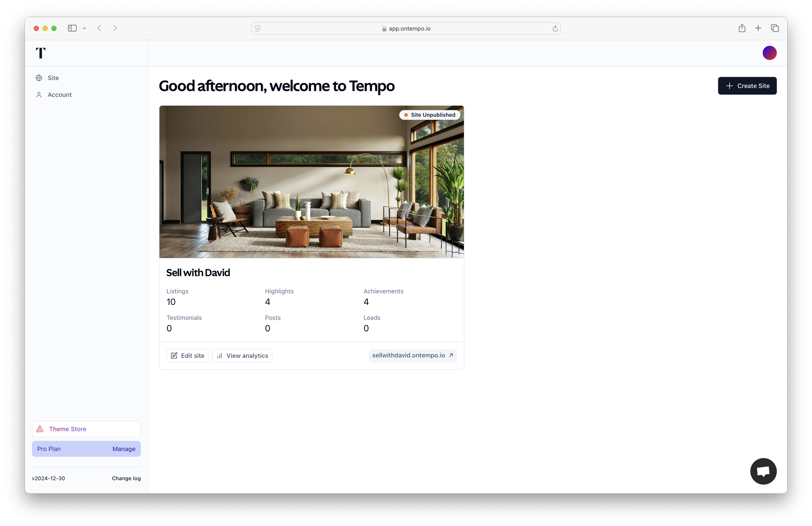Click the Sell with David site title
The image size is (812, 526).
click(198, 273)
